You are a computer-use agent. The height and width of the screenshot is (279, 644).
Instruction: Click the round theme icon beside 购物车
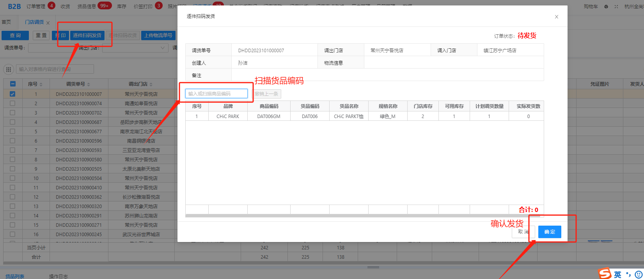tap(606, 7)
